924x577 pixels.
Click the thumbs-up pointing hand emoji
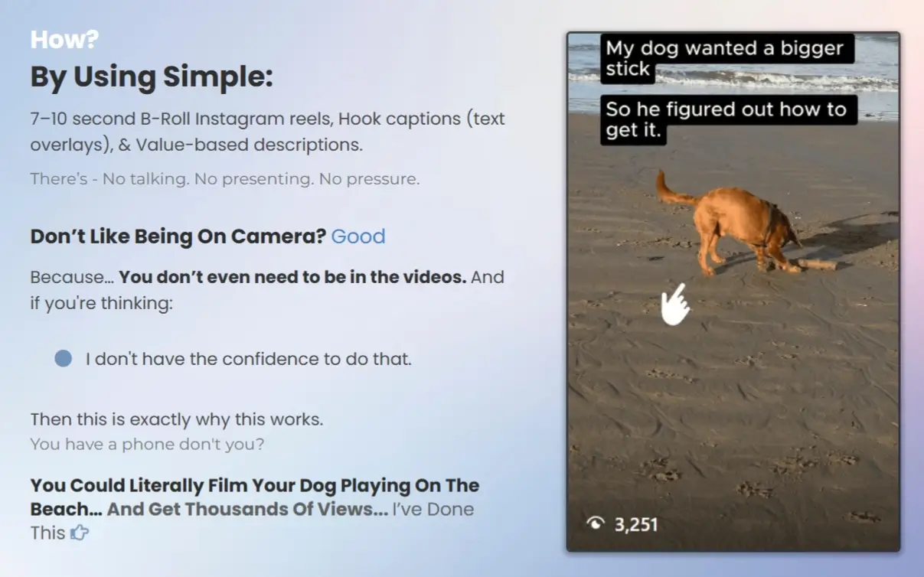[x=79, y=533]
